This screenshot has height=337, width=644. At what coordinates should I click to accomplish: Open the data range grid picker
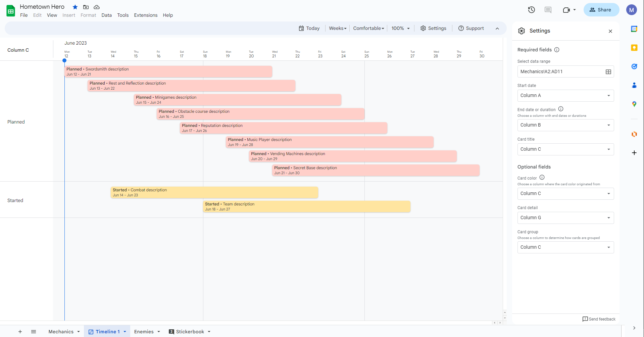(x=608, y=71)
